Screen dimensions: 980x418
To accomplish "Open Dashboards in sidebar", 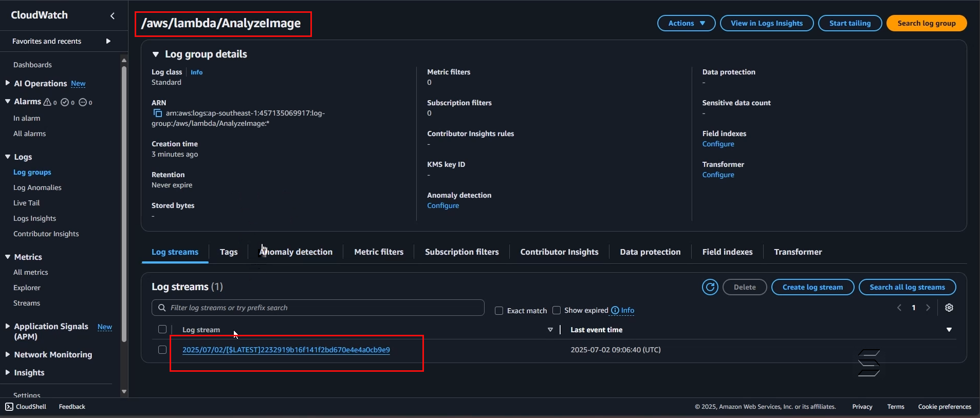I will pyautogui.click(x=32, y=65).
